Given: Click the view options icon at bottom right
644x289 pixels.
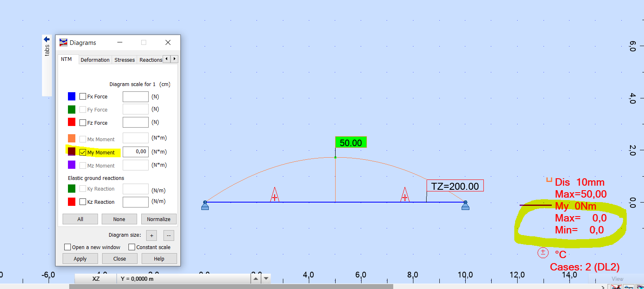Looking at the screenshot, I should (640, 287).
